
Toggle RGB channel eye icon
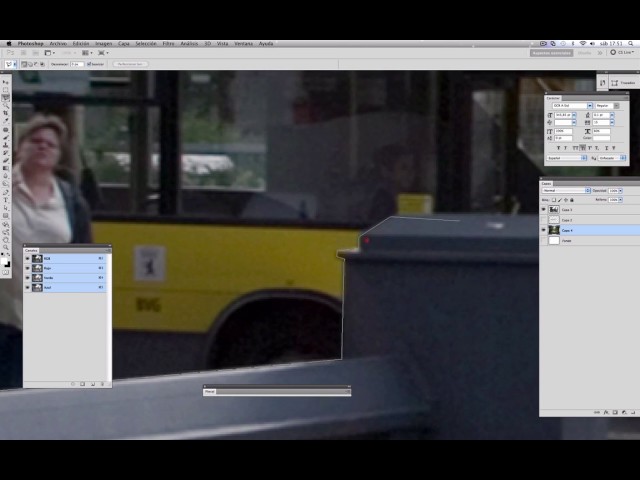[x=27, y=258]
